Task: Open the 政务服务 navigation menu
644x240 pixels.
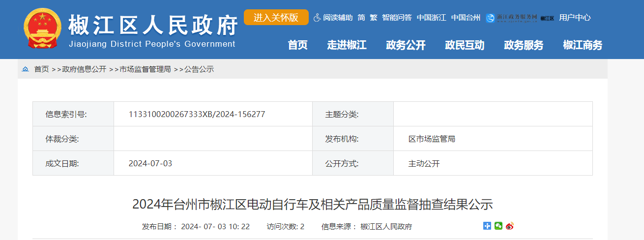Action: pyautogui.click(x=524, y=45)
